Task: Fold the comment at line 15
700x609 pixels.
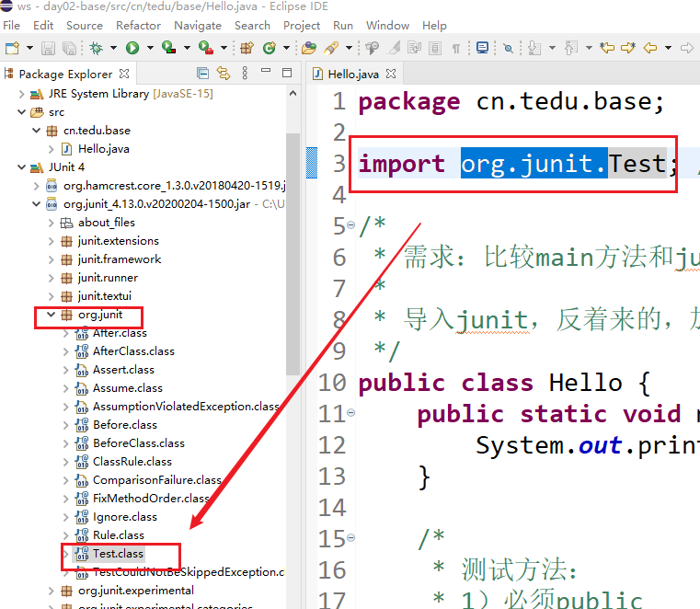Action: click(x=350, y=537)
